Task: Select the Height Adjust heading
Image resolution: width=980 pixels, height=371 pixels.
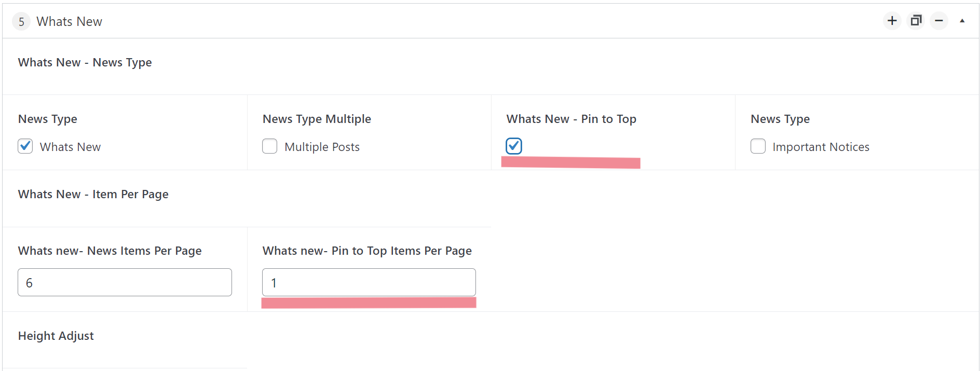Action: click(56, 336)
